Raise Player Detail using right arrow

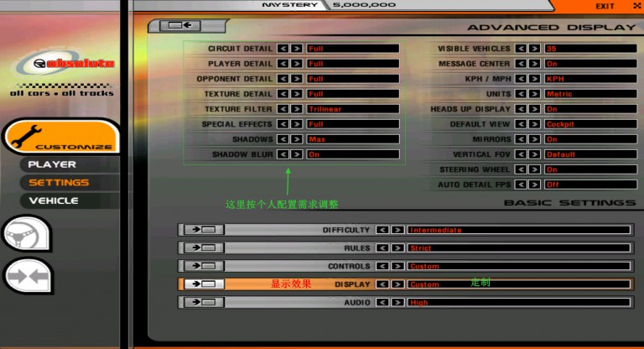[297, 64]
